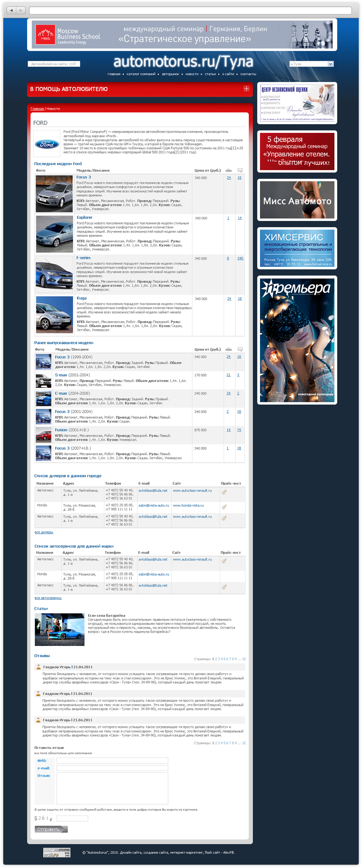
Task: Open price-list icon for last Автокласс dealer row
Action: [x=224, y=518]
